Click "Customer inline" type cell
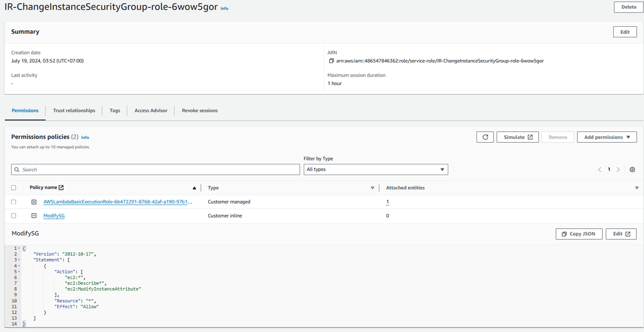The width and height of the screenshot is (644, 332). pyautogui.click(x=225, y=216)
